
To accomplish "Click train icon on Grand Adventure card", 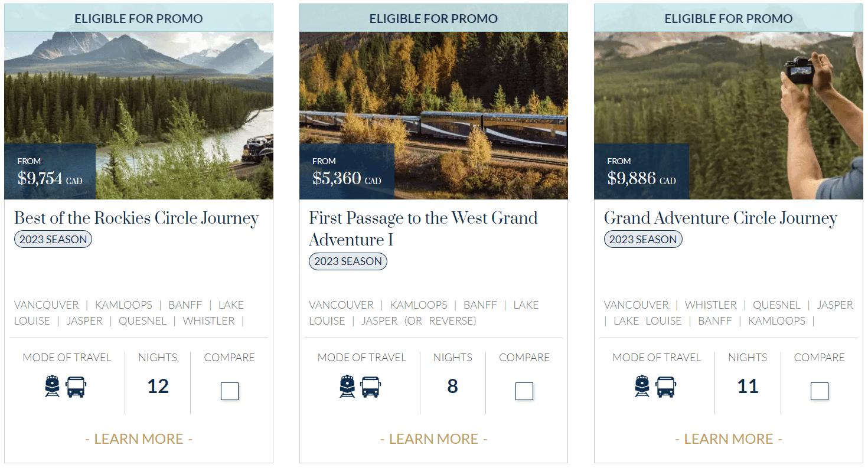I will pyautogui.click(x=642, y=387).
